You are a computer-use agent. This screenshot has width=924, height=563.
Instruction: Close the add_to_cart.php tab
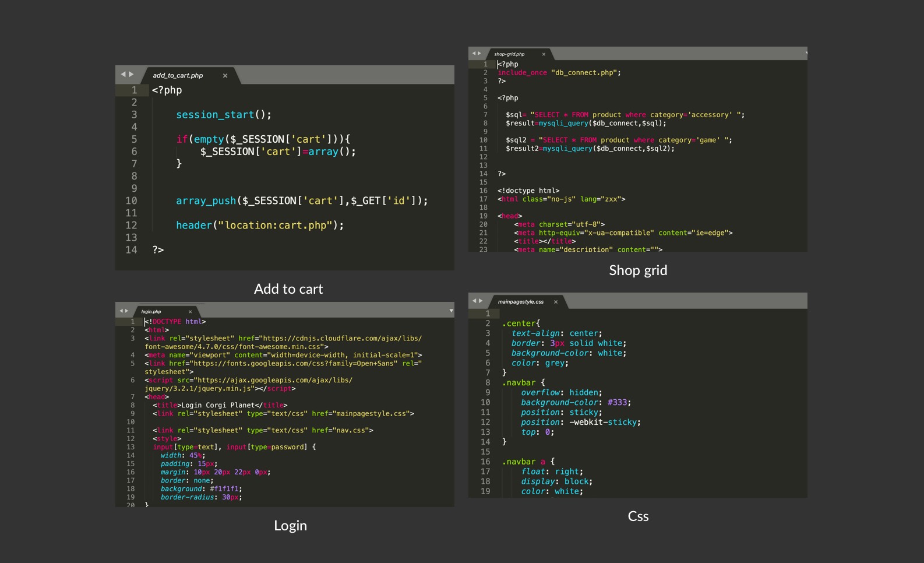(x=225, y=76)
